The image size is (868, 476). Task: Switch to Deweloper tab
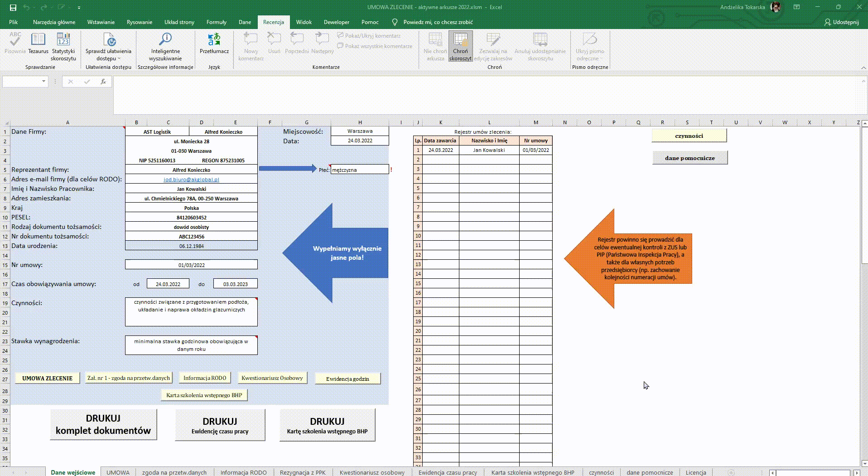click(337, 22)
